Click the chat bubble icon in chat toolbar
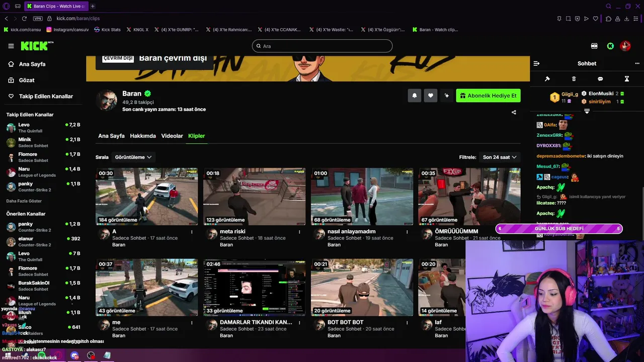This screenshot has height=362, width=644. (x=600, y=79)
